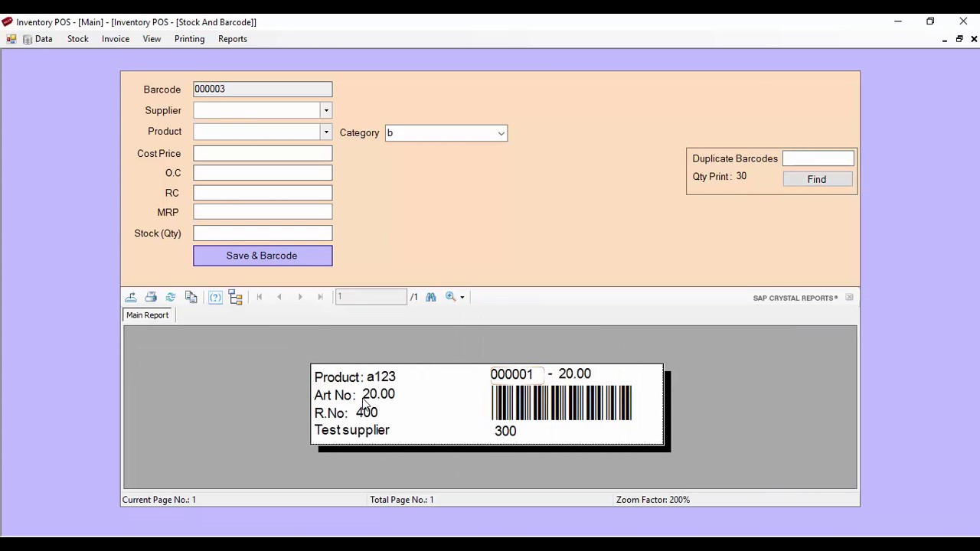Click 'Product: a123' text on label

tap(354, 377)
